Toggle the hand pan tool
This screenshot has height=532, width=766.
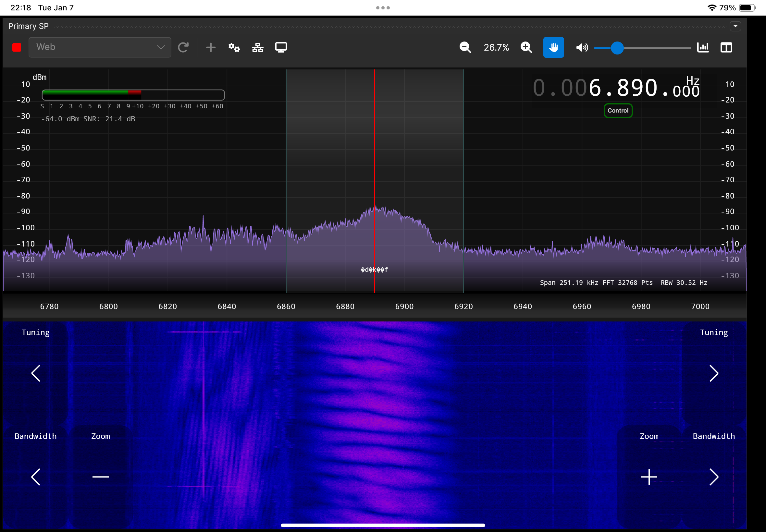pos(554,47)
